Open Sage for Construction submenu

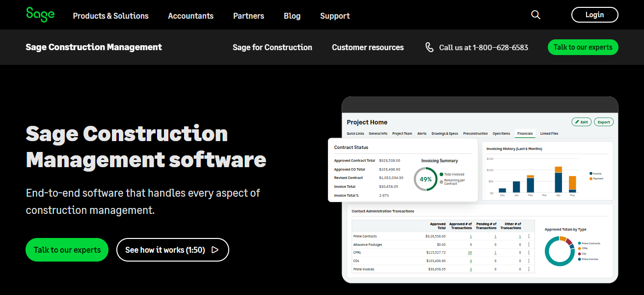[x=272, y=47]
